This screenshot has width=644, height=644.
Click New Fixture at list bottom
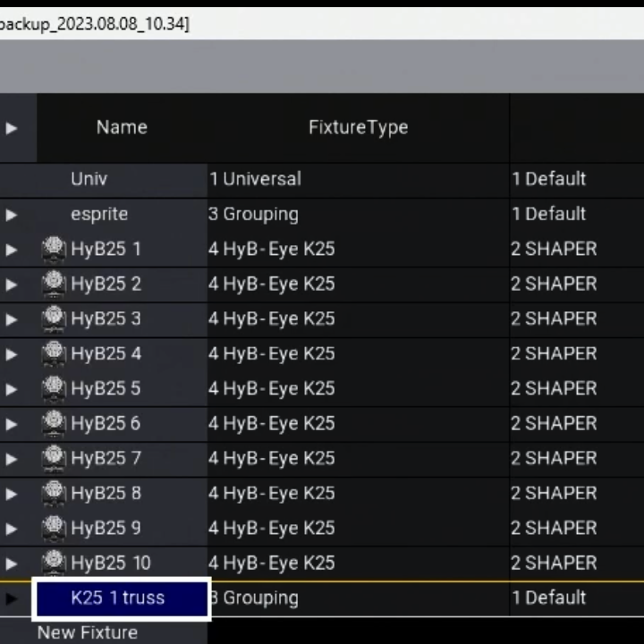coord(88,632)
